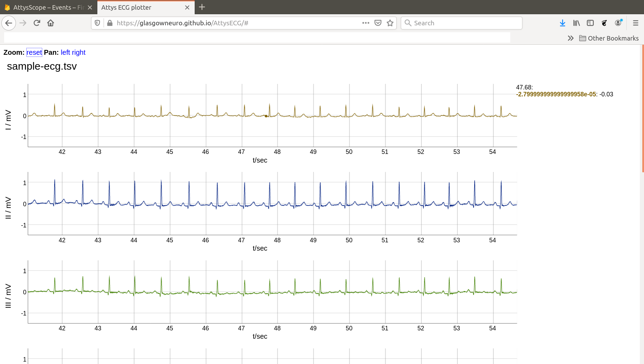Save page to Pocket
Screen dimensions: 644x364
(378, 23)
